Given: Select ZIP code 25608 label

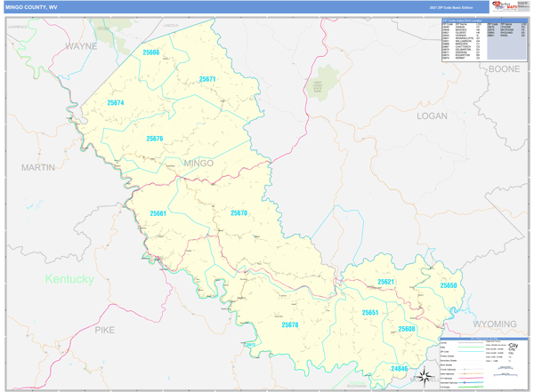Looking at the screenshot, I should pyautogui.click(x=407, y=329).
